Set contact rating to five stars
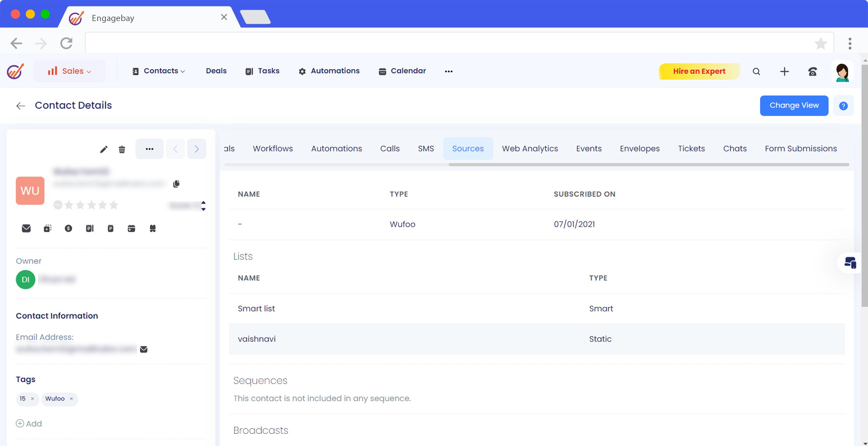 pos(114,205)
